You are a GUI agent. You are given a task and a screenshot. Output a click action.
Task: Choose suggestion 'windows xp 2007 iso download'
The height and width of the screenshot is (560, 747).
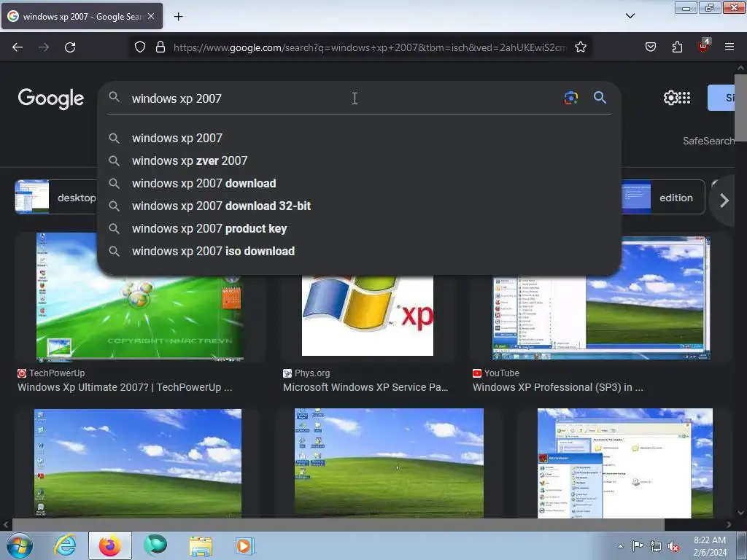point(358,252)
